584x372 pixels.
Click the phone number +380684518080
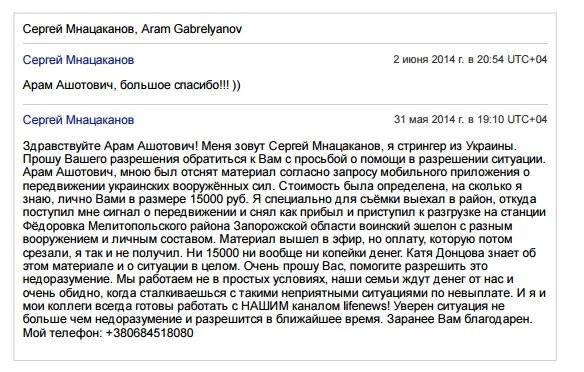click(x=150, y=333)
